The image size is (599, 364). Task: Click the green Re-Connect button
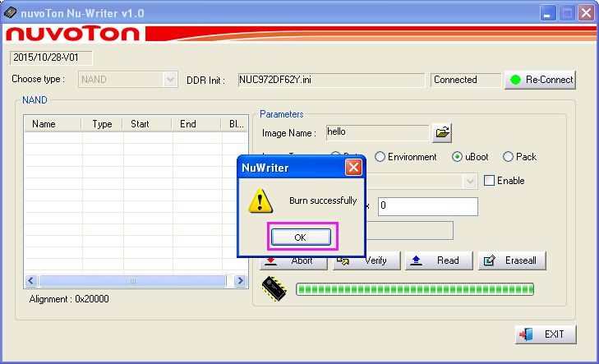point(541,80)
